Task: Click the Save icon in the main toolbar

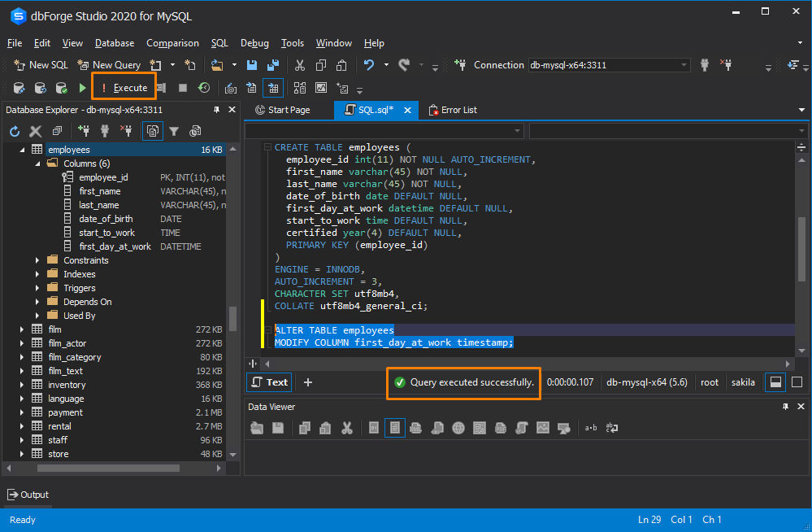Action: (252, 63)
